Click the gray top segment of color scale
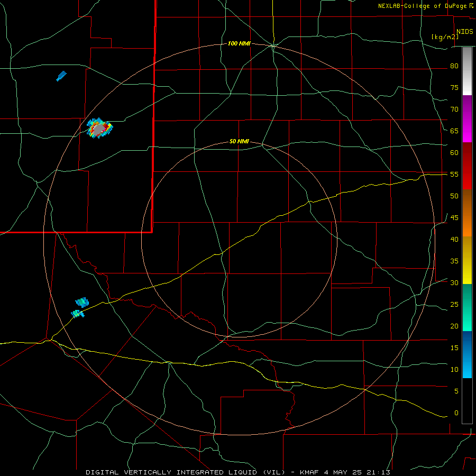This screenshot has height=476, width=476. [x=467, y=71]
